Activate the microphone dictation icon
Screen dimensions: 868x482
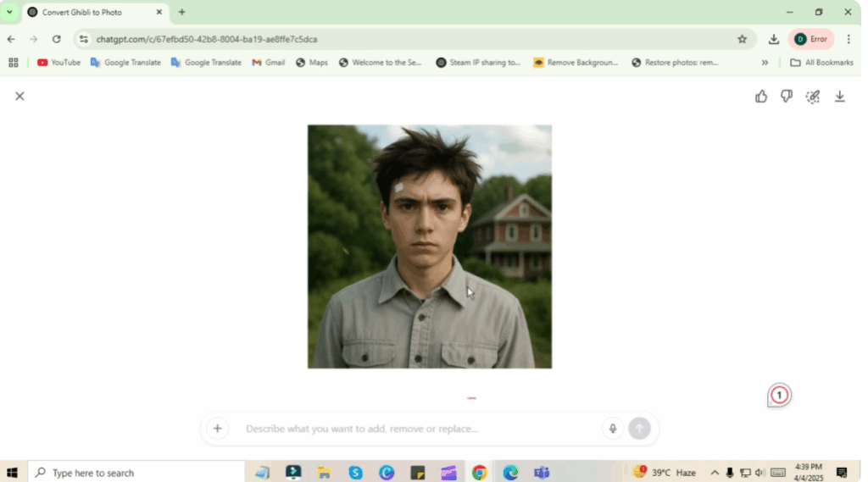[x=612, y=429]
